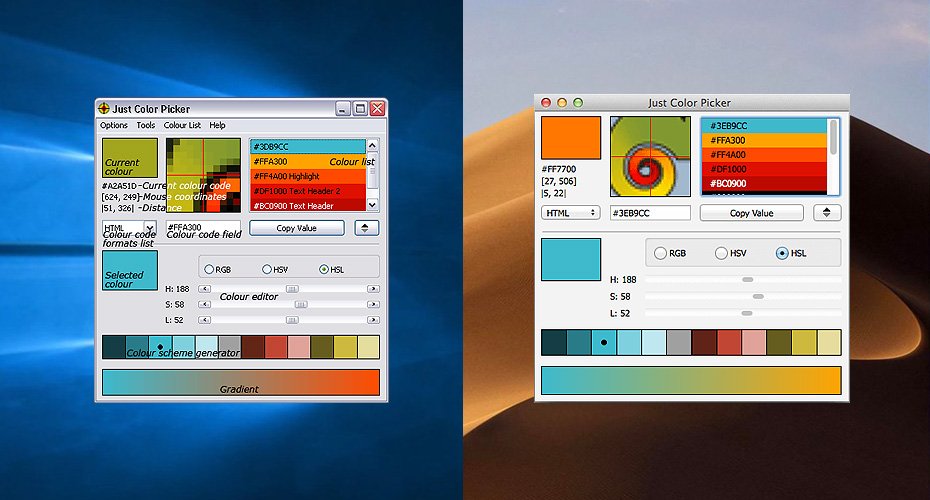Select the HSV radio button in Mac window

tap(721, 253)
